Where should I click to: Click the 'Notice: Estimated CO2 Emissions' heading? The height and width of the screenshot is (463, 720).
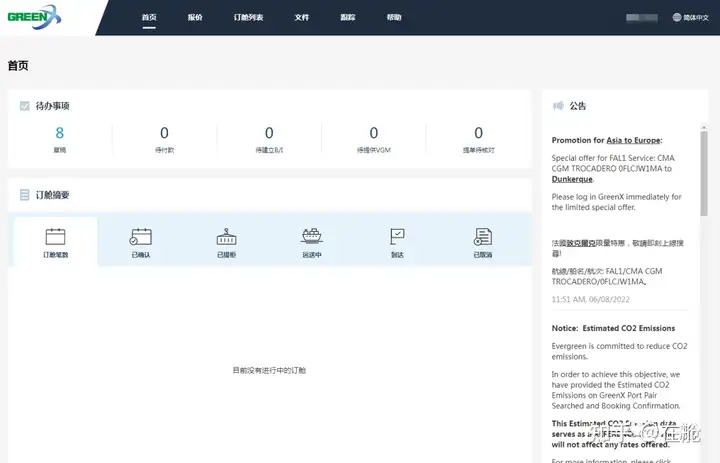(613, 328)
